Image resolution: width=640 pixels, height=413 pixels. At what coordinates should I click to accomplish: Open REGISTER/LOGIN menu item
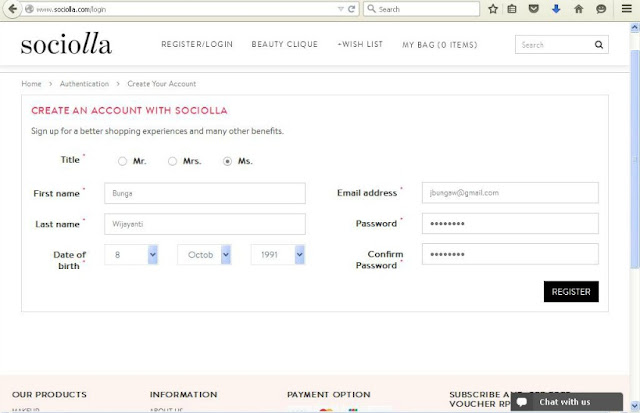pos(197,44)
